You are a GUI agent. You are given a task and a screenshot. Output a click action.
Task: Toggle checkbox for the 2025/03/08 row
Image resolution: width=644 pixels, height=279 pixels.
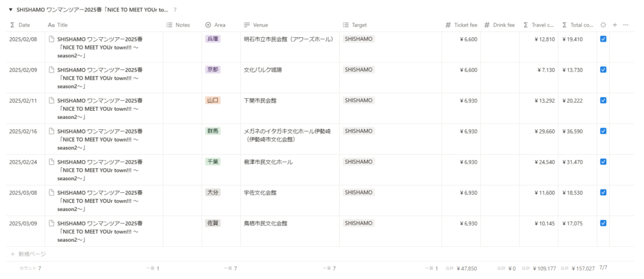click(603, 193)
